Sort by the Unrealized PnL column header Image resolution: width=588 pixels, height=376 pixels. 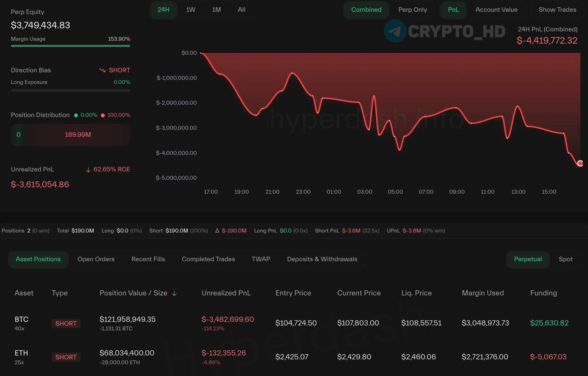coord(226,293)
